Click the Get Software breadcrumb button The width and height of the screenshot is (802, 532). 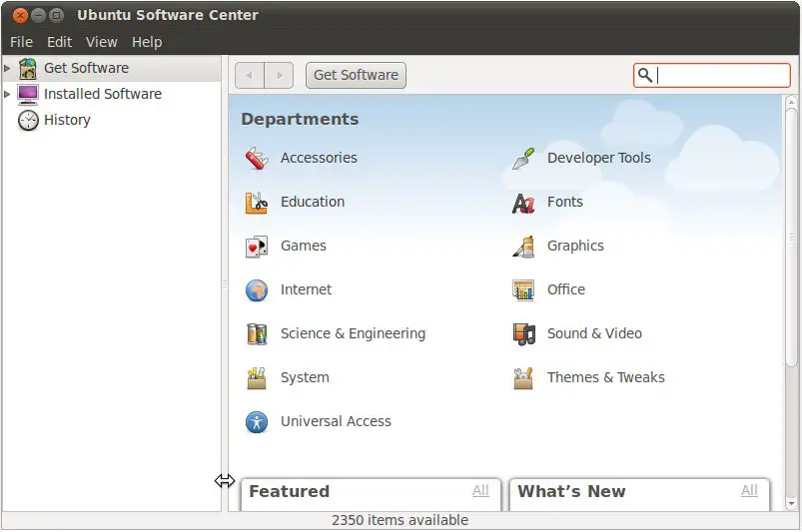tap(356, 75)
